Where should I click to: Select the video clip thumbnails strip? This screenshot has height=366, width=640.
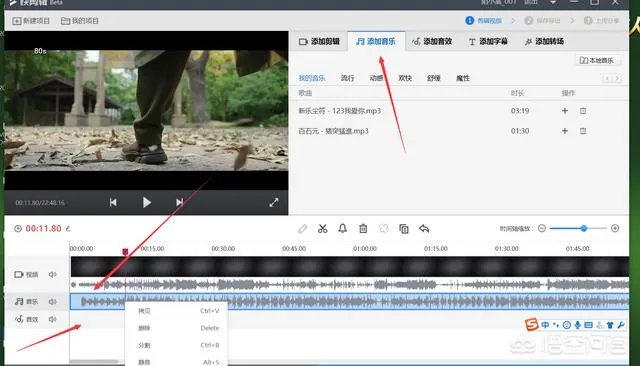(x=349, y=266)
